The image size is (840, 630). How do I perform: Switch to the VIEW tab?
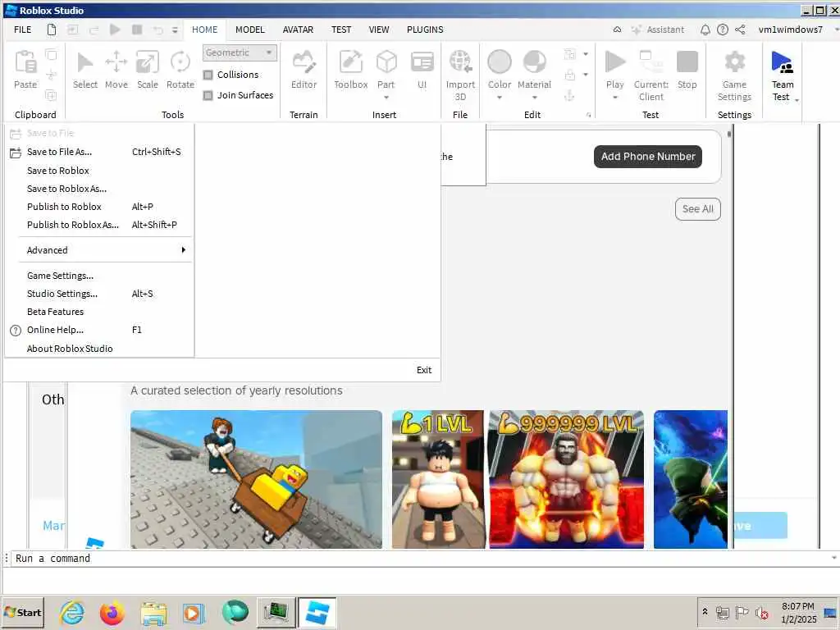coord(379,30)
